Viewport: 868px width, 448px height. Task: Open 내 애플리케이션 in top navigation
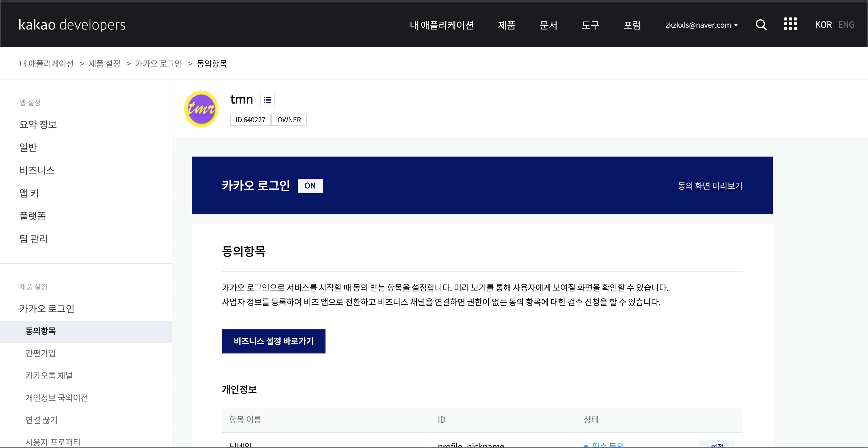[x=442, y=25]
